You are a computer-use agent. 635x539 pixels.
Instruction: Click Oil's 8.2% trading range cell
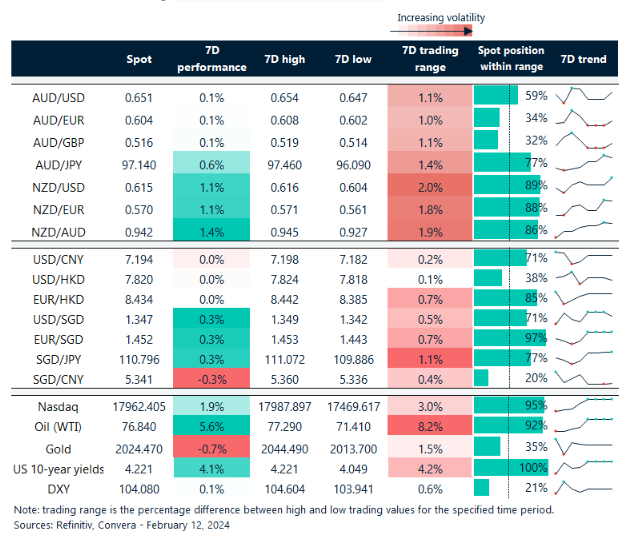[x=429, y=427]
